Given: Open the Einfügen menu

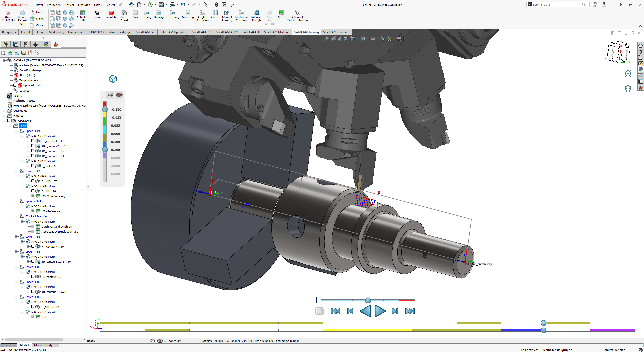Looking at the screenshot, I should pos(84,5).
